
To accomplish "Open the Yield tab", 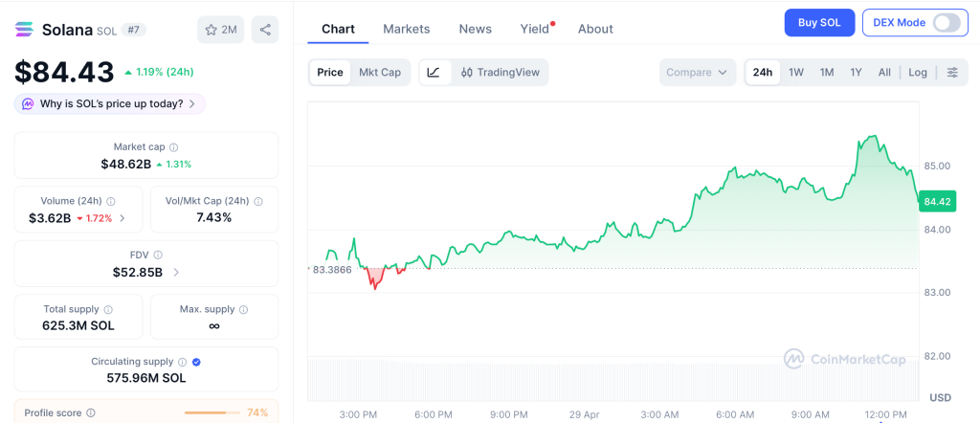I will (x=535, y=29).
